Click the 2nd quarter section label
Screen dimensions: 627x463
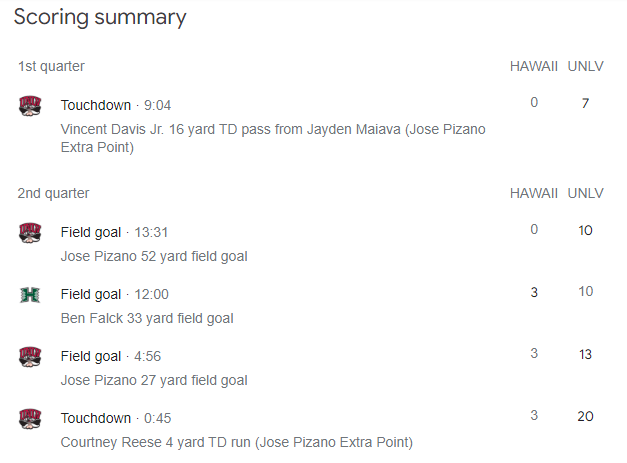point(53,193)
